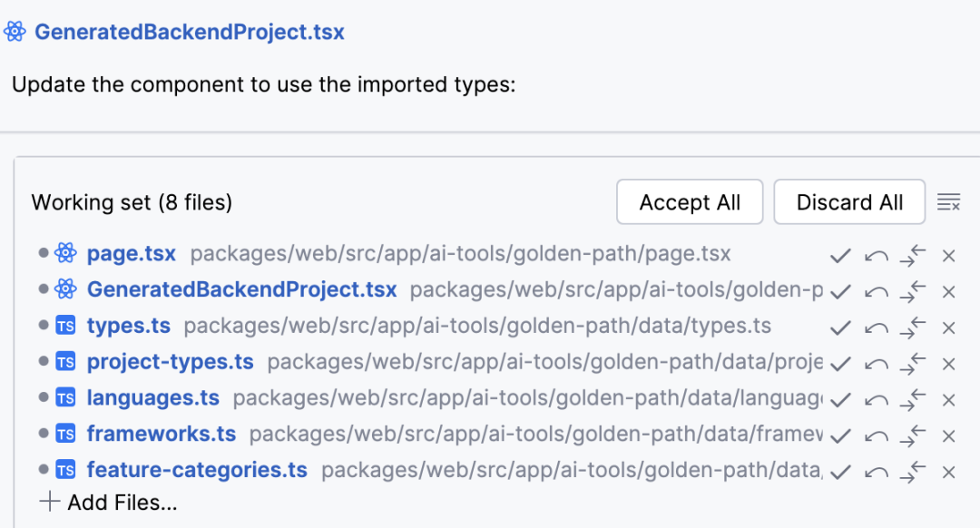Screen dimensions: 980x528
Task: Open page.tsx file in working set
Action: 131,254
